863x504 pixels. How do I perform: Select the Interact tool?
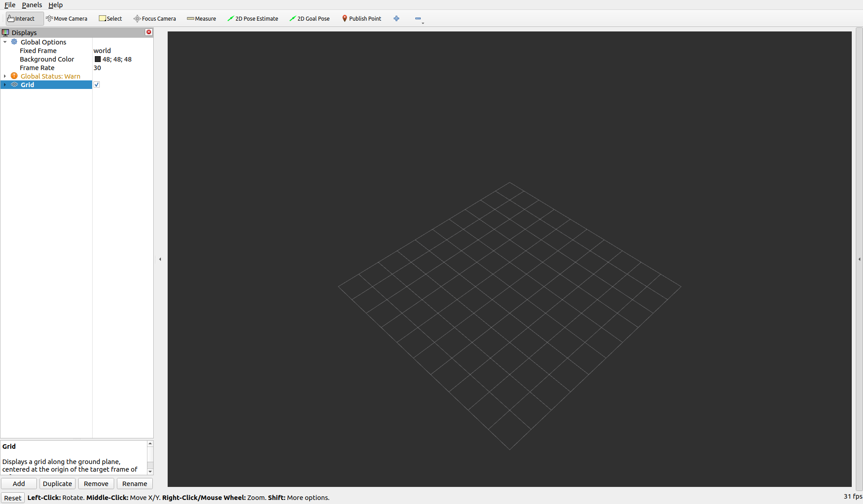(22, 18)
